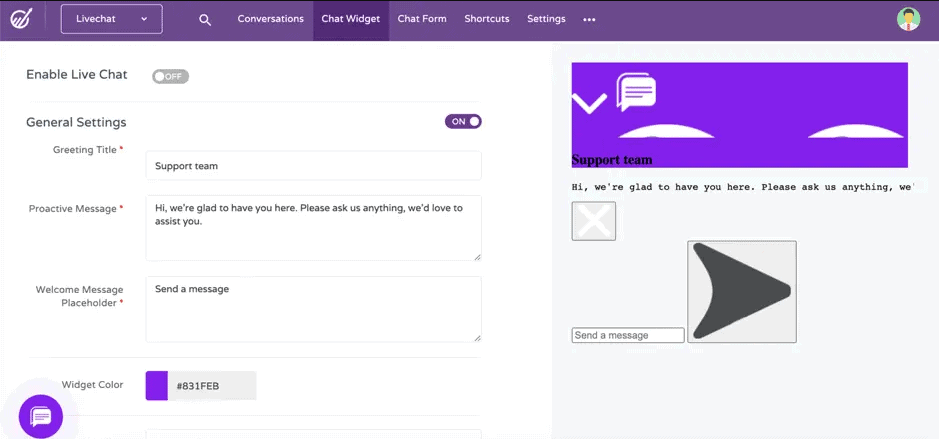The width and height of the screenshot is (939, 439).
Task: Click the Greeting Title input field
Action: pos(313,165)
